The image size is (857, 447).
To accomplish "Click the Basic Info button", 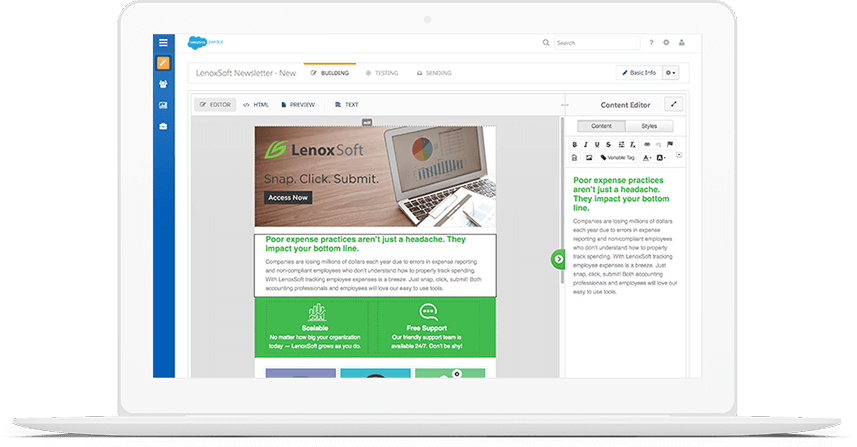I will pyautogui.click(x=639, y=73).
